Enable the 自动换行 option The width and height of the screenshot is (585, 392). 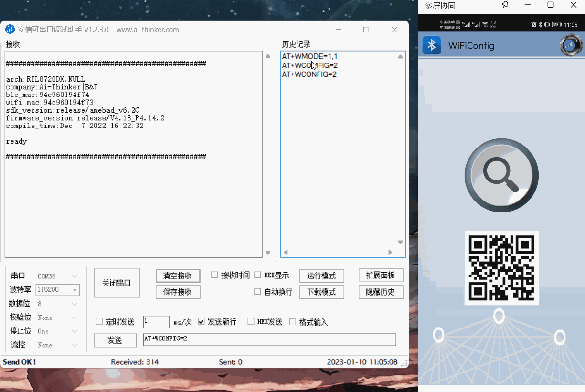257,292
